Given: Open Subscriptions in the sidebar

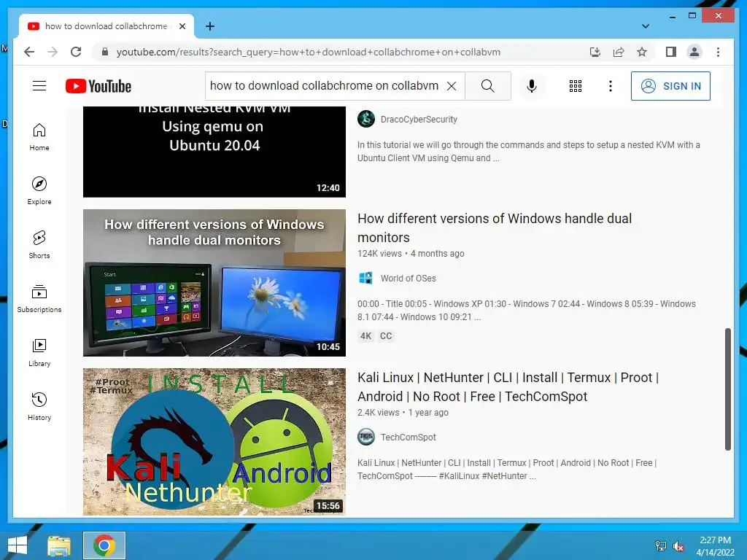Looking at the screenshot, I should coord(39,298).
